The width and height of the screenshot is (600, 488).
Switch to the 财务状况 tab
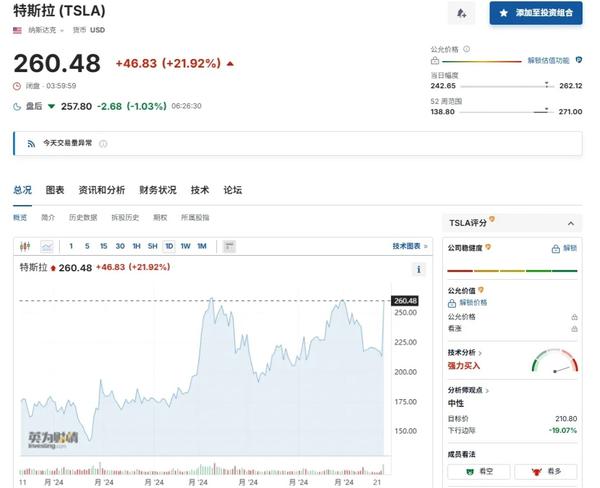pos(158,190)
